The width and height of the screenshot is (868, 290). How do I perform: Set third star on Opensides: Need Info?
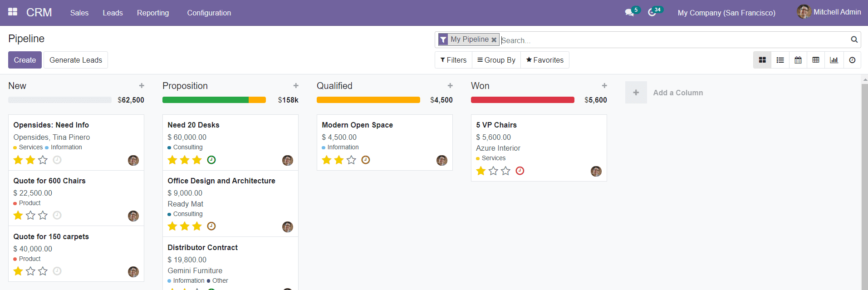43,160
